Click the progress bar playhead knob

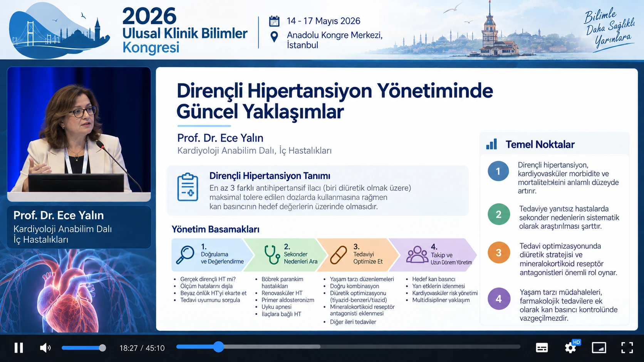(x=218, y=347)
